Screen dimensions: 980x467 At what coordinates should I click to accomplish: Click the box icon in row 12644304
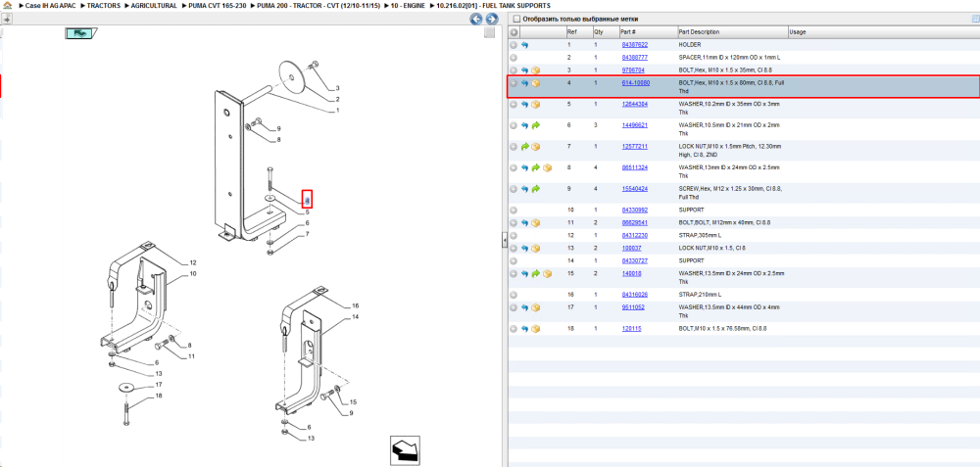[536, 105]
